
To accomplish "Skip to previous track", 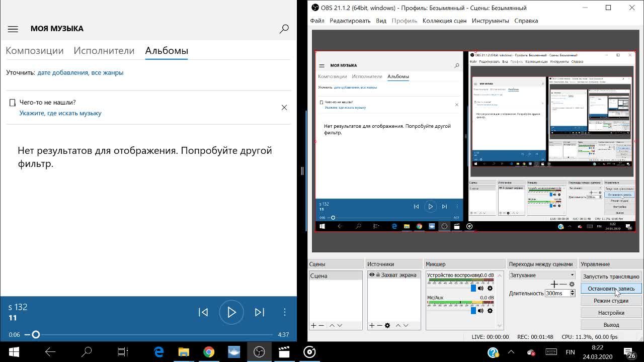I will click(203, 312).
